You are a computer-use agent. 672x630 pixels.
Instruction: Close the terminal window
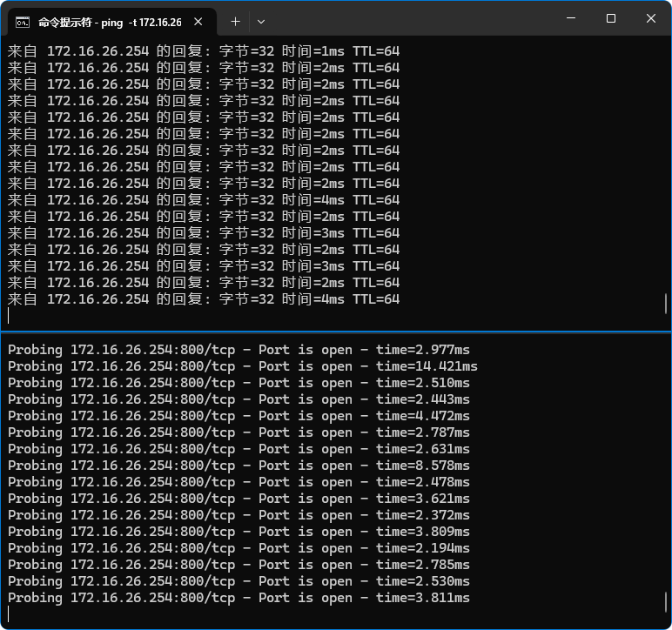pyautogui.click(x=650, y=18)
